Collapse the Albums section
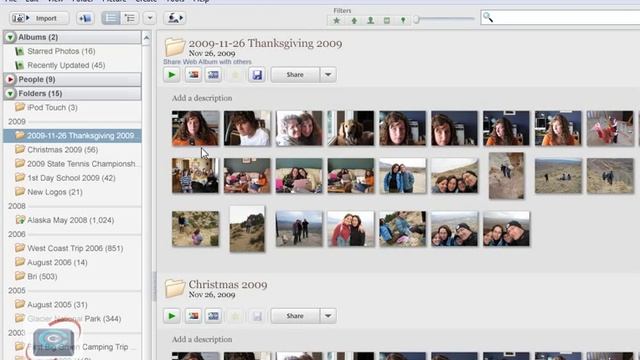This screenshot has height=360, width=640. point(10,37)
